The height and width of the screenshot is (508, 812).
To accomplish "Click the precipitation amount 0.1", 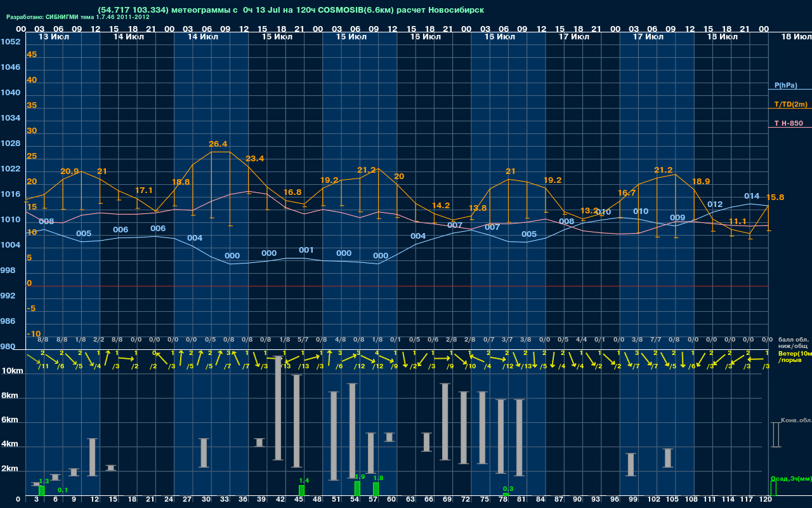I will click(x=63, y=490).
